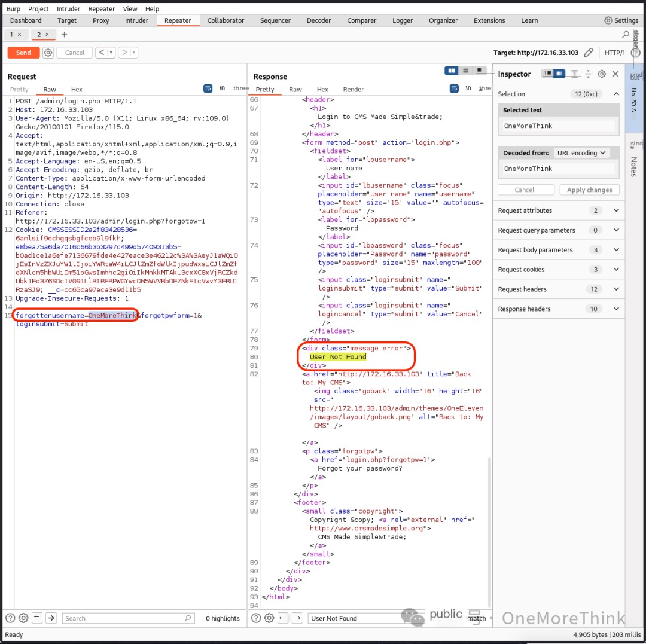Select combined tabbed layout icon

pyautogui.click(x=479, y=71)
